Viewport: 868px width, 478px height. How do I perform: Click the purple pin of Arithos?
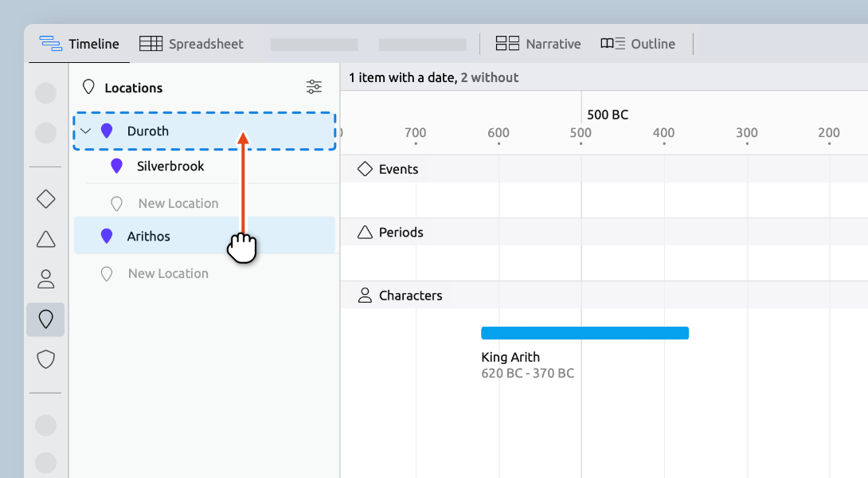(x=107, y=236)
